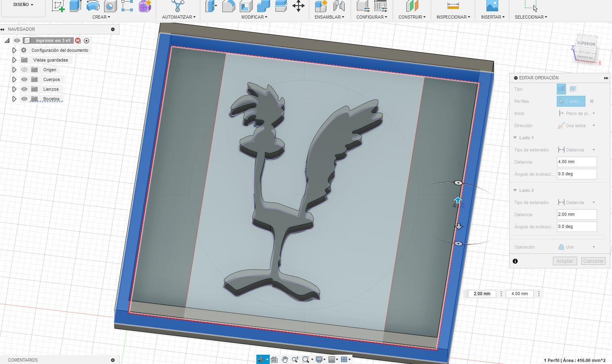Click the Look At icon
612x364 pixels.
click(274, 360)
